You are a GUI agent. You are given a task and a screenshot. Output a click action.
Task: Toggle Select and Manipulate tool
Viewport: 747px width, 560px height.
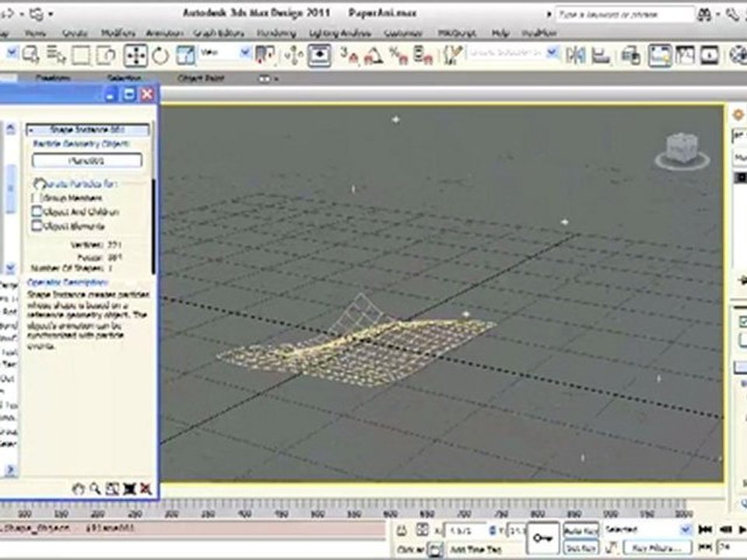click(x=294, y=56)
